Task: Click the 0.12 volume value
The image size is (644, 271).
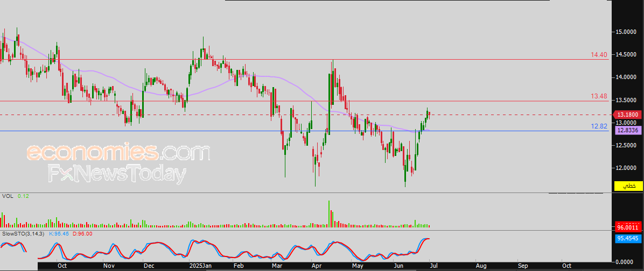Action: [23, 196]
